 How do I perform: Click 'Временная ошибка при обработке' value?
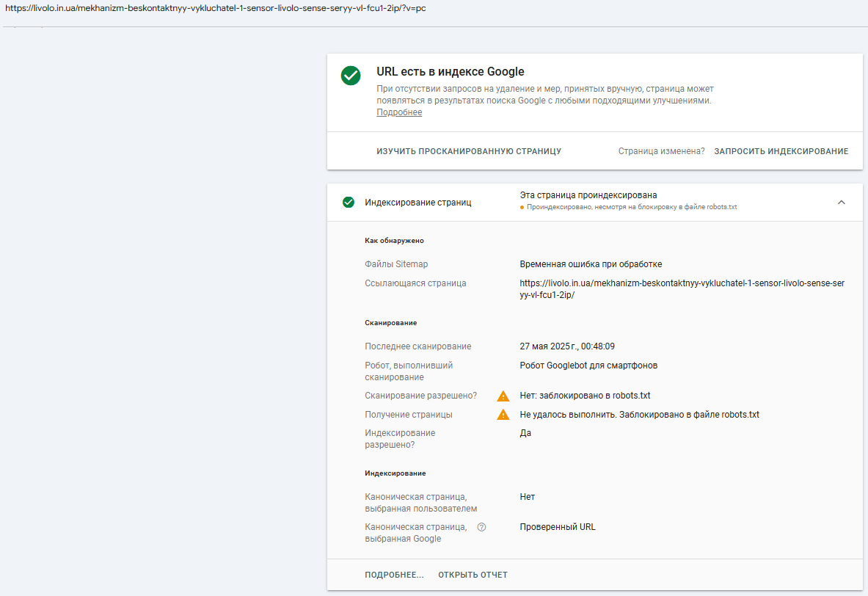591,264
